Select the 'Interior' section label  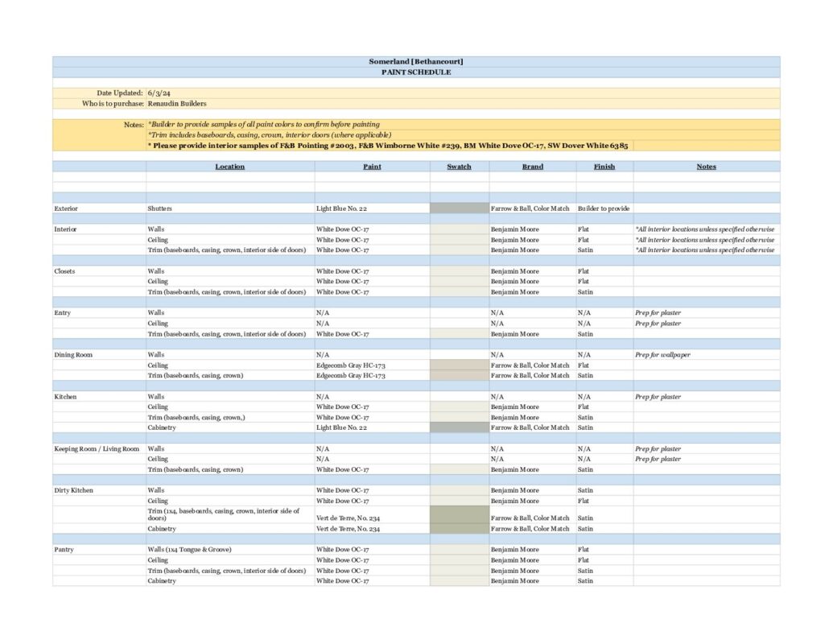coord(65,229)
